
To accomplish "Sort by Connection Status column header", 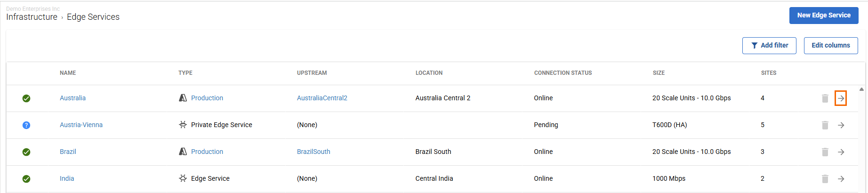I will (x=563, y=73).
